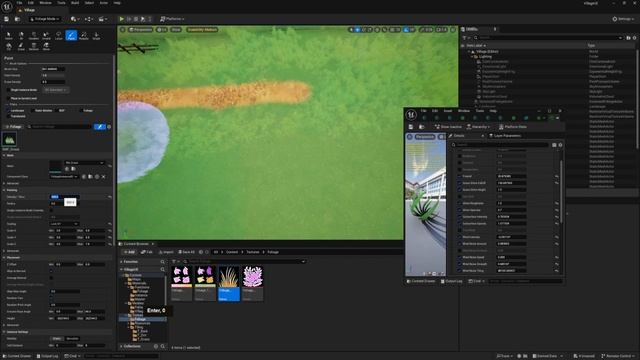Select the foliage Move tool

pyautogui.click(x=46, y=46)
